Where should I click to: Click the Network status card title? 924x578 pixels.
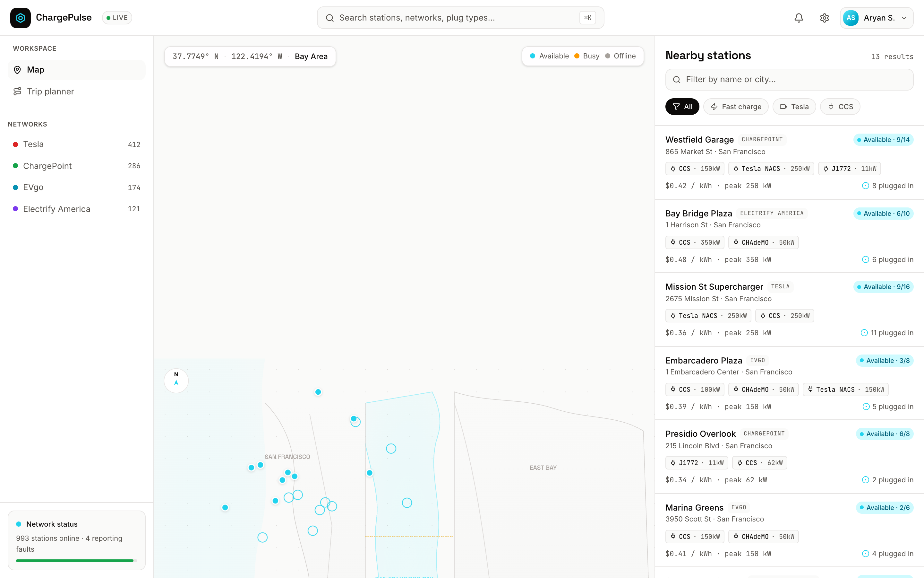pos(52,524)
